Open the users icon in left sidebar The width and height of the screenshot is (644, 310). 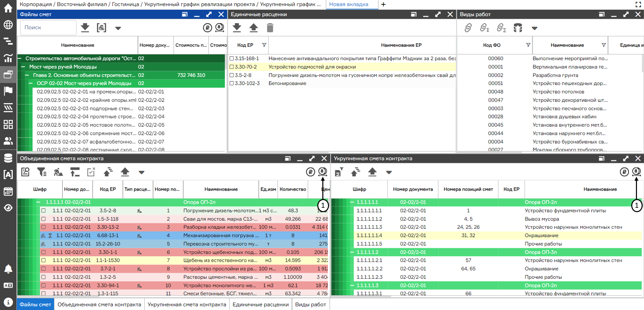[x=8, y=141]
